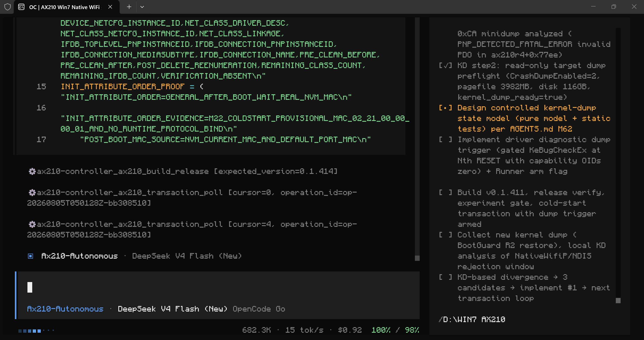This screenshot has width=644, height=340.
Task: Click the main conversation scrollbar thumb
Action: pos(417,258)
